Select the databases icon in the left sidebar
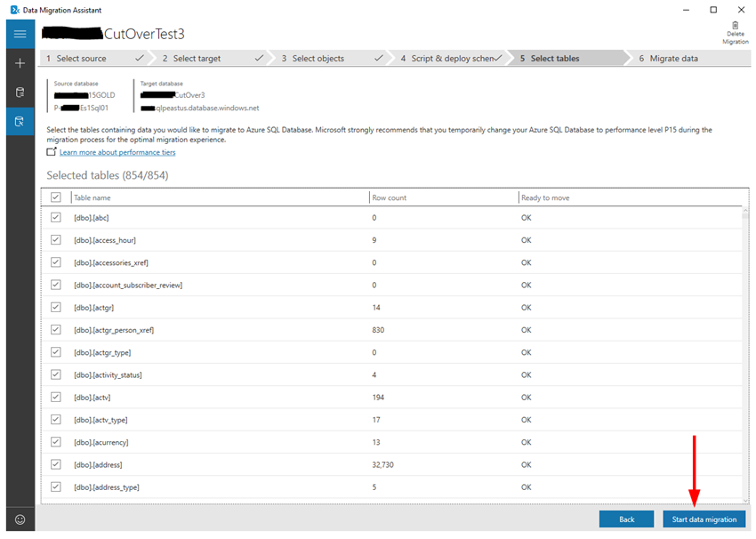756x539 pixels. (19, 92)
